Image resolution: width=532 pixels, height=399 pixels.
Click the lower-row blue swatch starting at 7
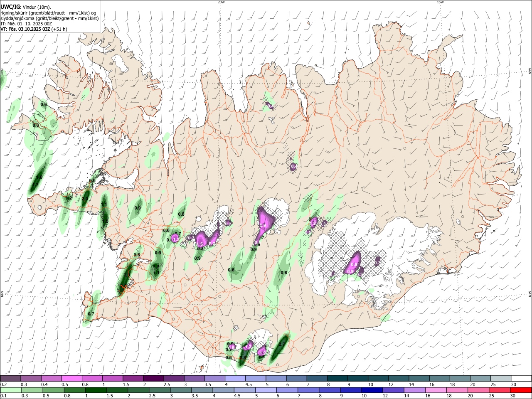tap(308, 390)
